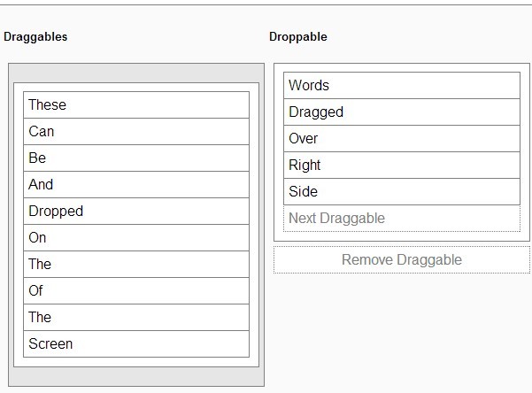The image size is (532, 393).
Task: Click 'The' item above 'Screen'
Action: (x=135, y=317)
